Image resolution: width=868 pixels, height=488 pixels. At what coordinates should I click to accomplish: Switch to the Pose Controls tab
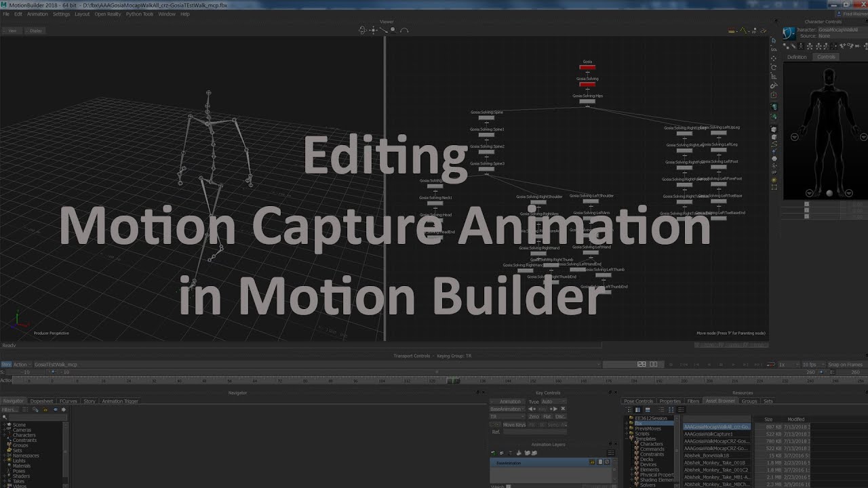pos(638,401)
